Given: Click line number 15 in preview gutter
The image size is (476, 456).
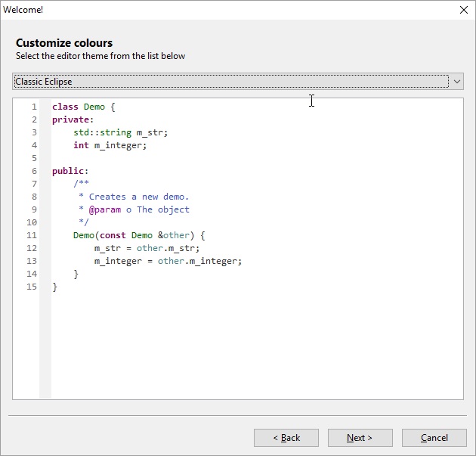Looking at the screenshot, I should [32, 287].
